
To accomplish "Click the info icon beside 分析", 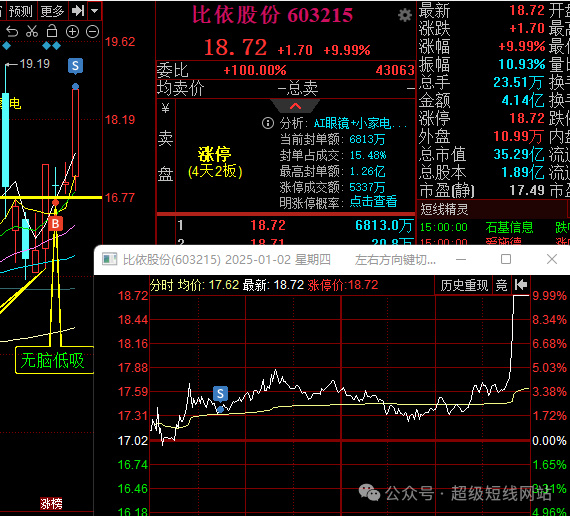I will pyautogui.click(x=268, y=123).
